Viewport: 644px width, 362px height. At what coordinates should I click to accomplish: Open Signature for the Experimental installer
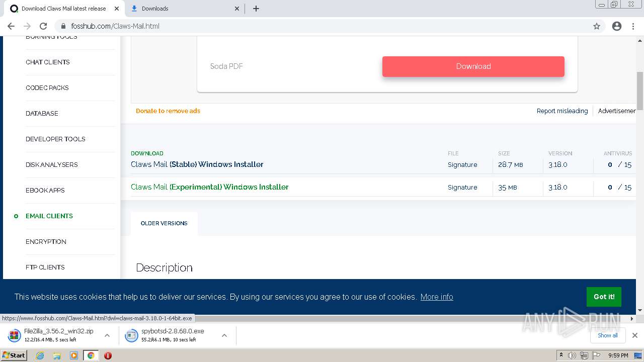(462, 188)
